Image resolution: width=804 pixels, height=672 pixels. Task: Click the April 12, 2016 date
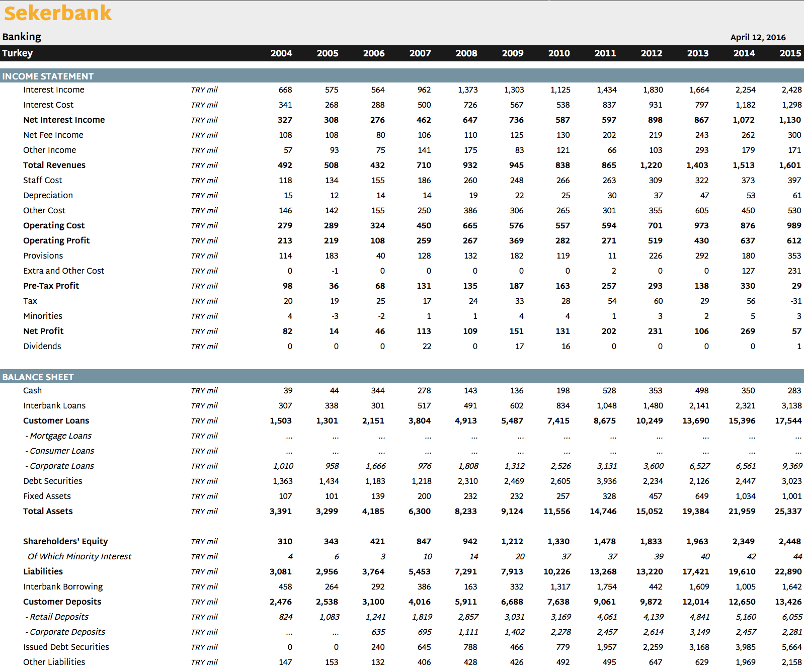pyautogui.click(x=758, y=37)
